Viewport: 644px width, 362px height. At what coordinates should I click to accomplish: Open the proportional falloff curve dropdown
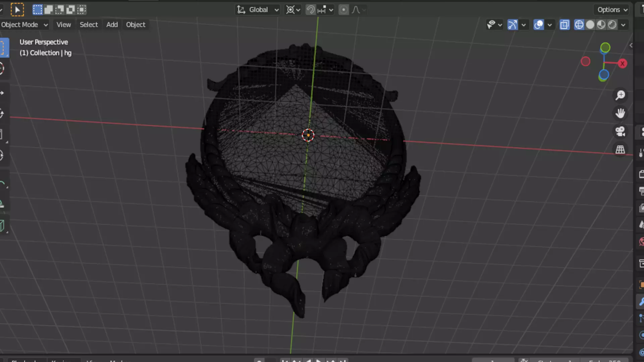tap(359, 10)
